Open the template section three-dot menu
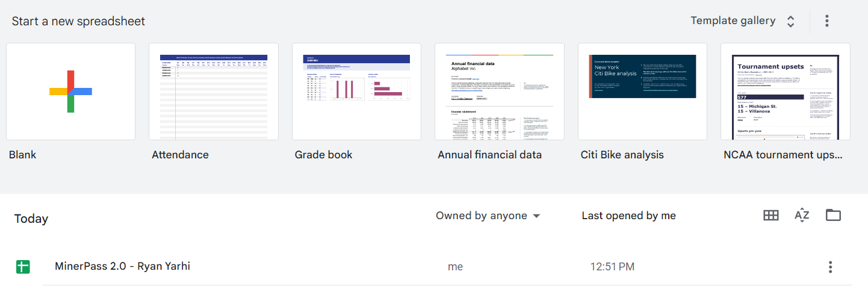Viewport: 868px width, 286px height. point(827,21)
